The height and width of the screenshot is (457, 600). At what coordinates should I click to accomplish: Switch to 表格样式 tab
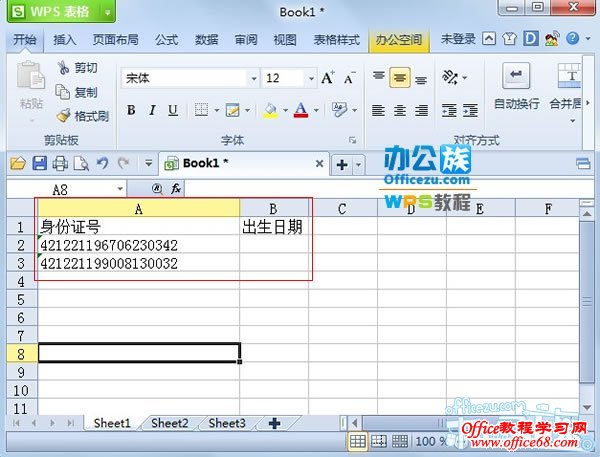336,39
